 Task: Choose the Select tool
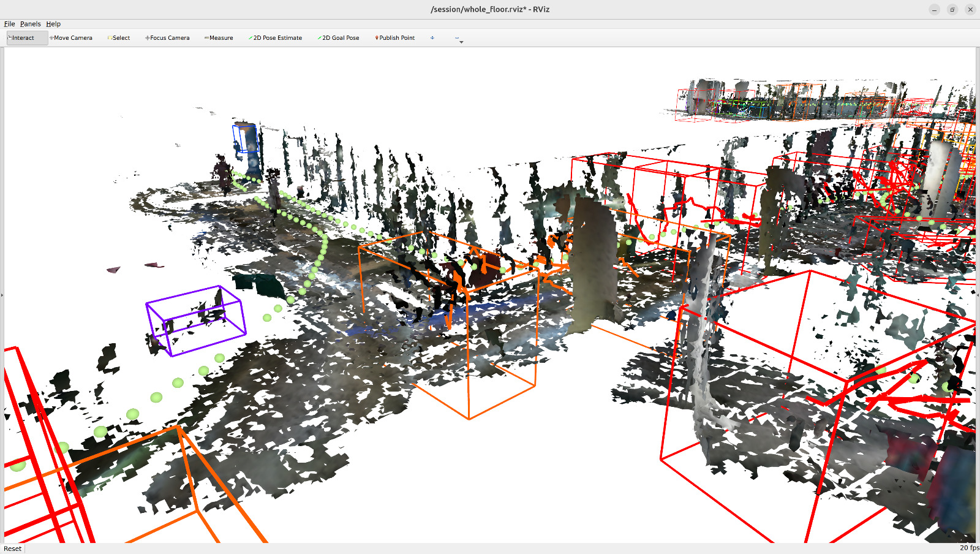[119, 38]
